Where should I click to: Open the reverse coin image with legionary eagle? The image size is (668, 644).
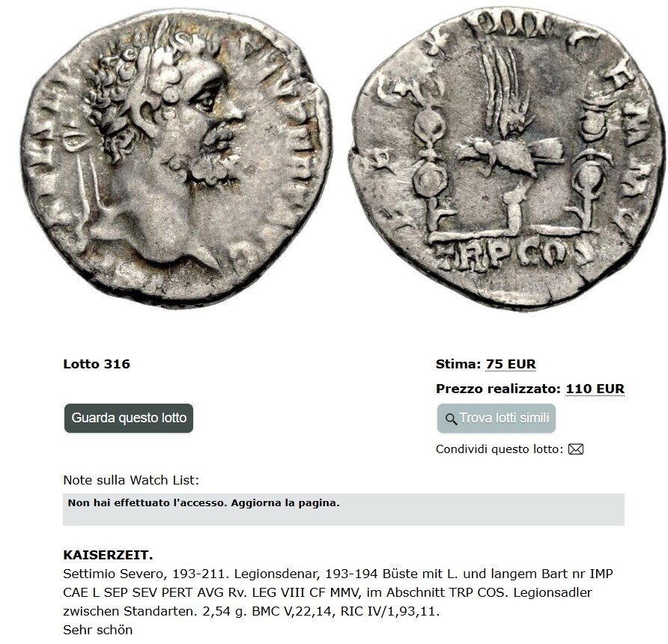click(507, 157)
